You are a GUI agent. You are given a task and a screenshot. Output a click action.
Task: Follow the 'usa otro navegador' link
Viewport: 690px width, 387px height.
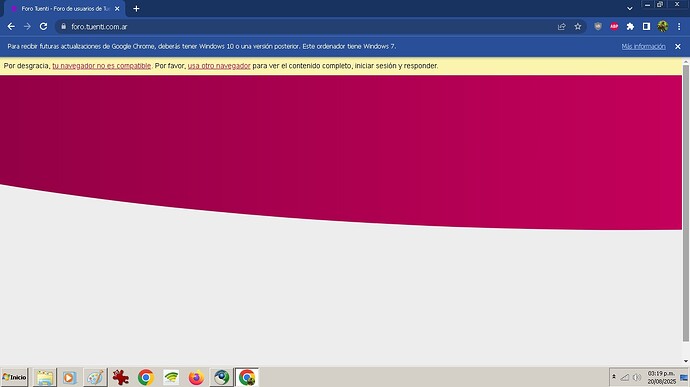point(219,66)
